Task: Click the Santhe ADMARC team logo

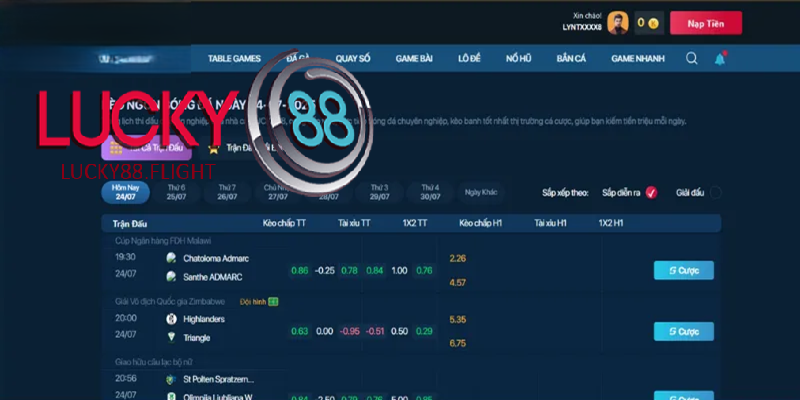Action: point(171,277)
